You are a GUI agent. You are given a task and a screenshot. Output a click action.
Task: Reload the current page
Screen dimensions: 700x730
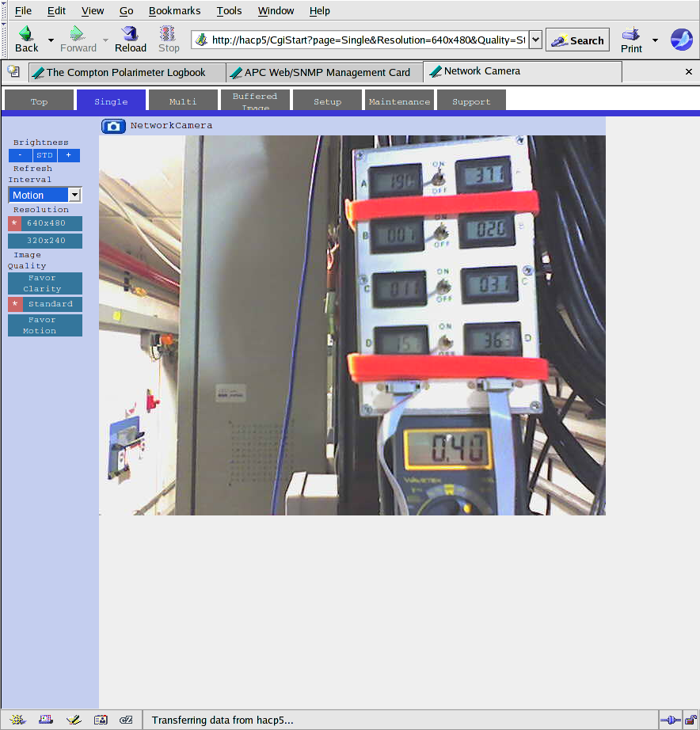pyautogui.click(x=131, y=39)
